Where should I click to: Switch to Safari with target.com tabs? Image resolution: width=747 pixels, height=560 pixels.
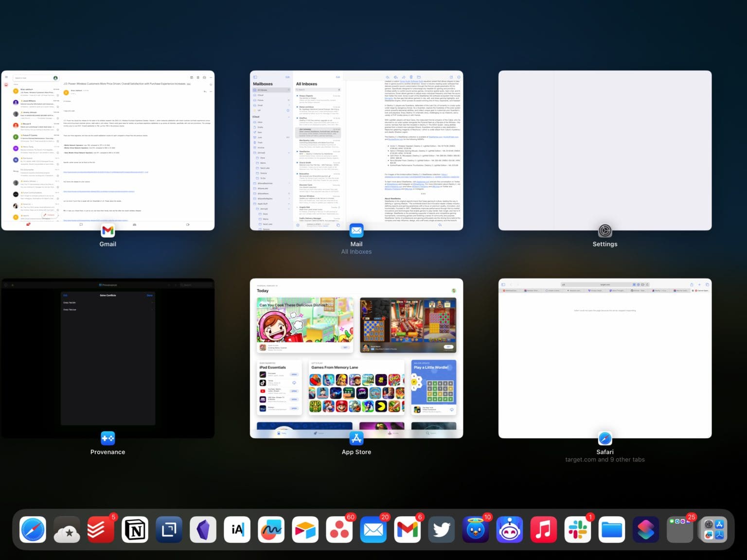click(x=605, y=356)
